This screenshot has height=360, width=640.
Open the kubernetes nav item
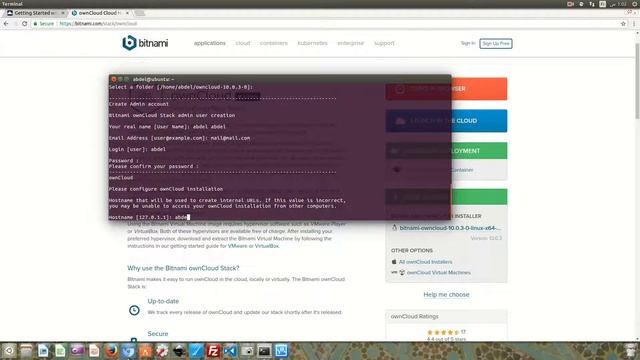[312, 43]
